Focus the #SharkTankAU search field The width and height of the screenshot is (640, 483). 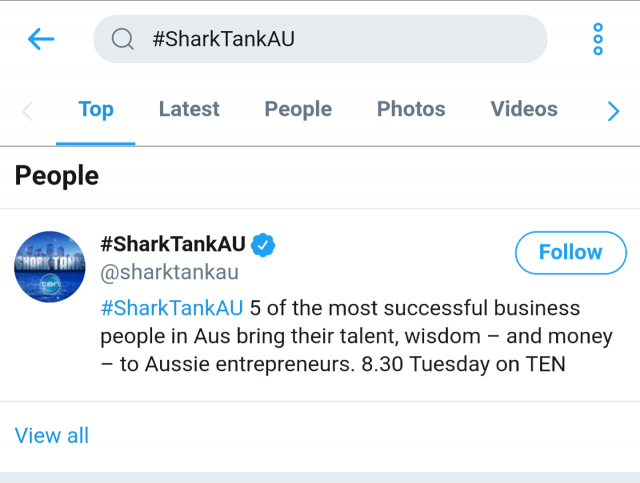(x=320, y=39)
